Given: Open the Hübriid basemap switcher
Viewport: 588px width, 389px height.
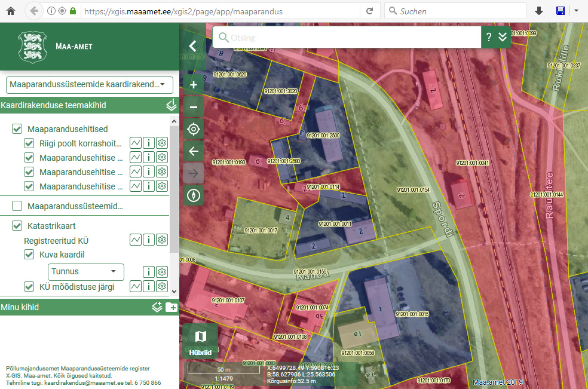Looking at the screenshot, I should [x=200, y=342].
